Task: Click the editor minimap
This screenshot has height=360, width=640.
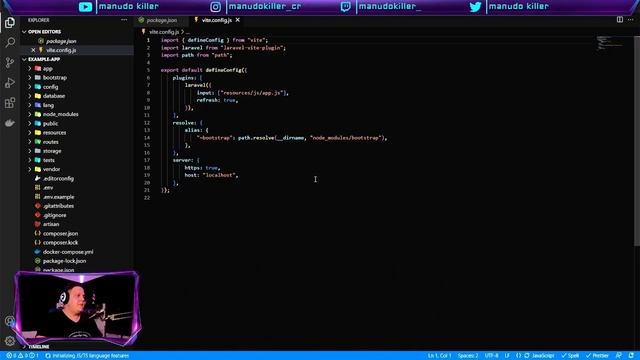Action: (x=610, y=43)
